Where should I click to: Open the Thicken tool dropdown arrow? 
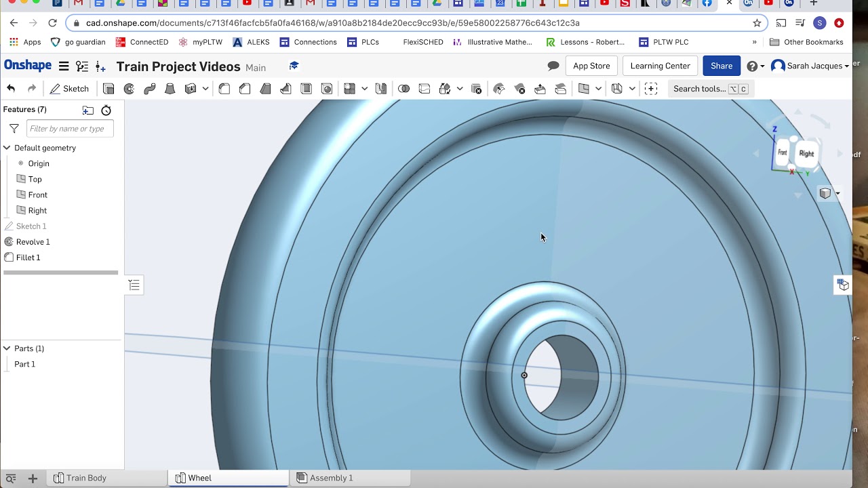point(205,89)
